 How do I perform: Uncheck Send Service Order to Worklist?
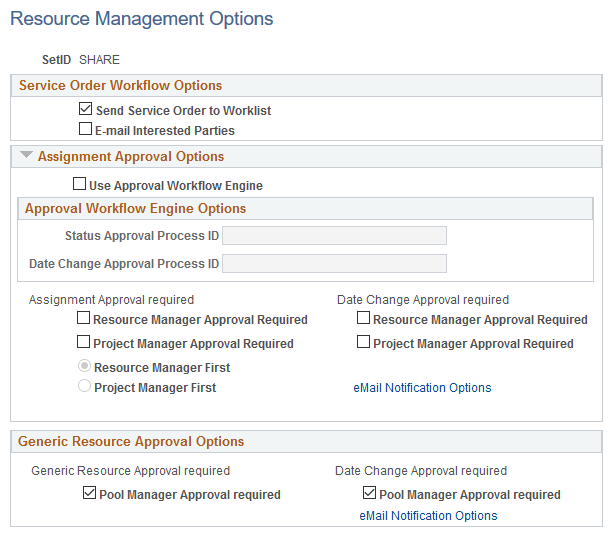(x=85, y=111)
